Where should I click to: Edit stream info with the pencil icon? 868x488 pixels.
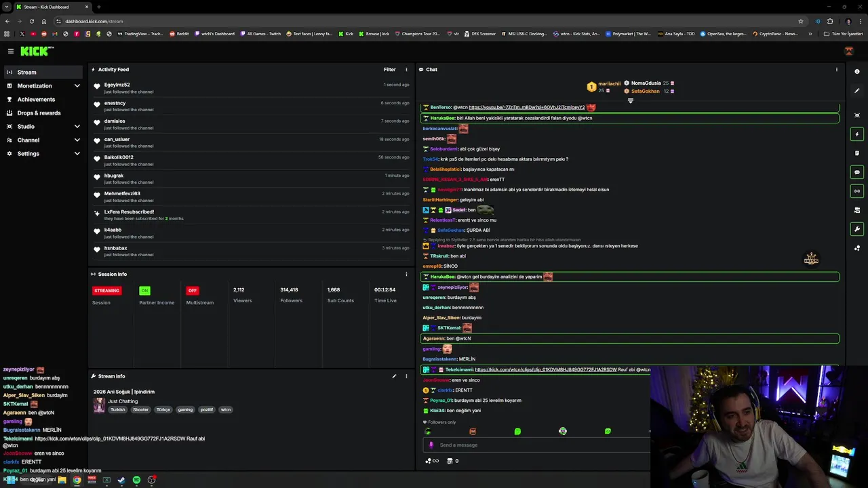394,376
